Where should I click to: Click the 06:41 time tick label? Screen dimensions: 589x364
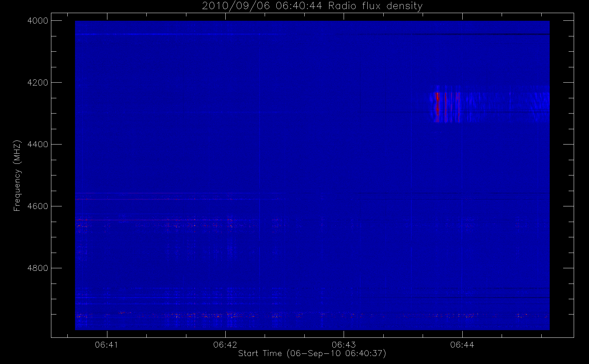[107, 345]
